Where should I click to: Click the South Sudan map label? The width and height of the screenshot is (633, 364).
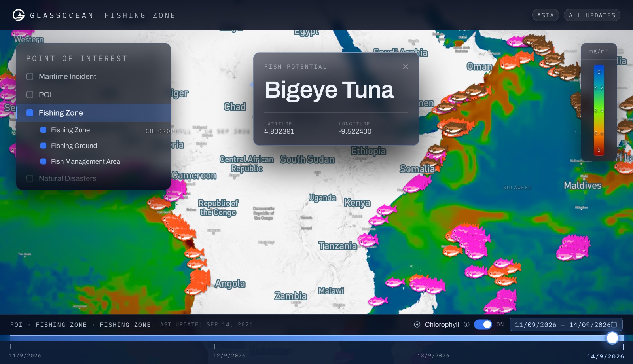[307, 159]
